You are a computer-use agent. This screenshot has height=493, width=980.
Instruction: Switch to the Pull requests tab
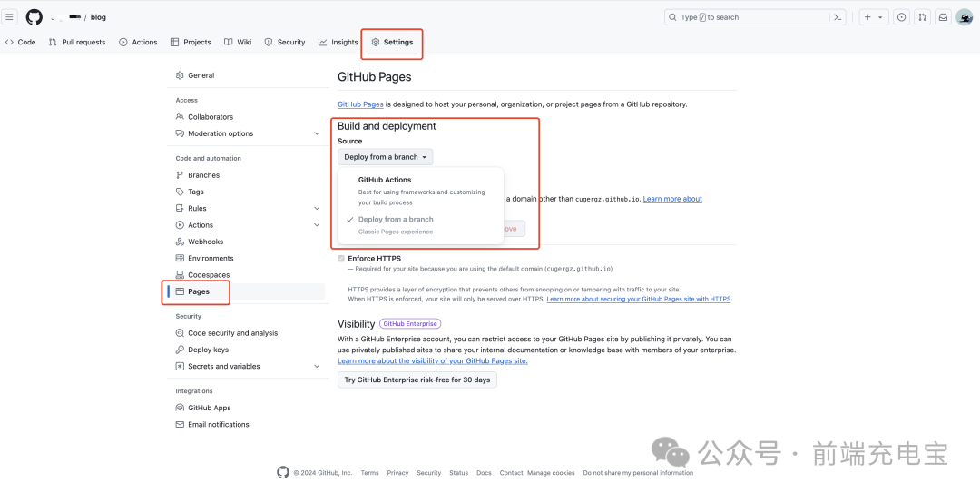77,43
